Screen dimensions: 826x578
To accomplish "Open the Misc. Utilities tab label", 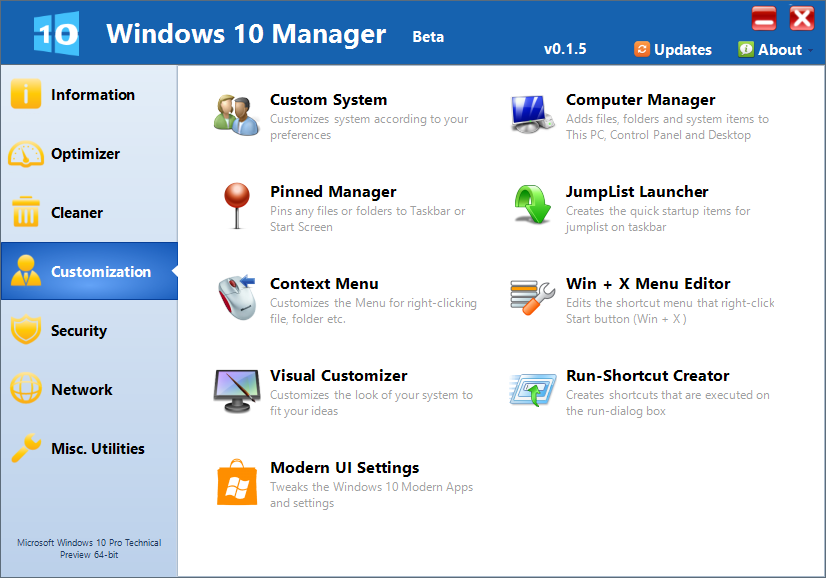I will (98, 449).
